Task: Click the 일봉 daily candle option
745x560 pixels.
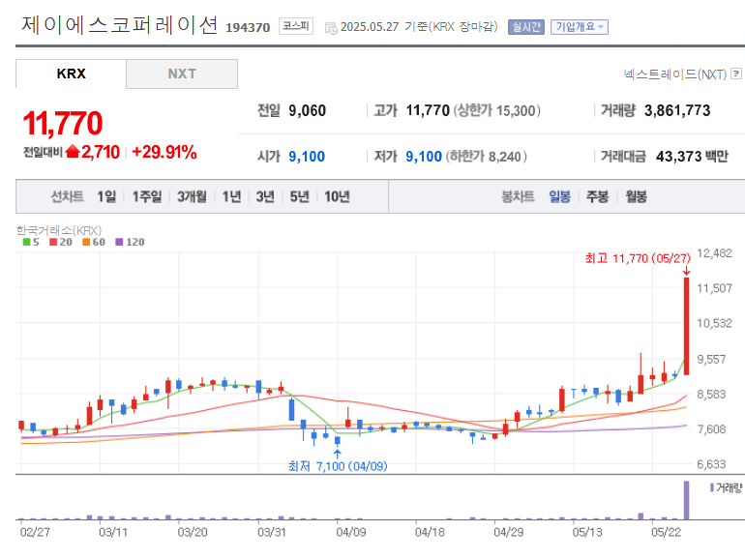Action: pos(559,196)
